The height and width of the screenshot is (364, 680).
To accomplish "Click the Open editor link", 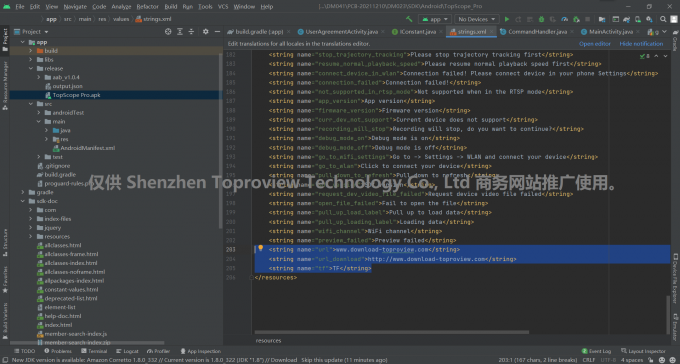I will (595, 44).
